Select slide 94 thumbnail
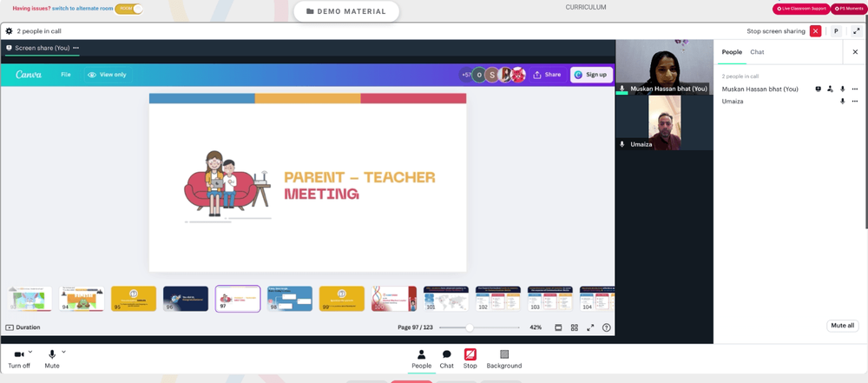This screenshot has width=868, height=383. click(x=82, y=299)
